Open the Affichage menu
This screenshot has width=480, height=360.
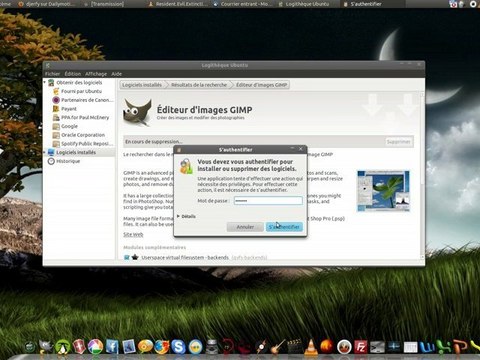(96, 74)
